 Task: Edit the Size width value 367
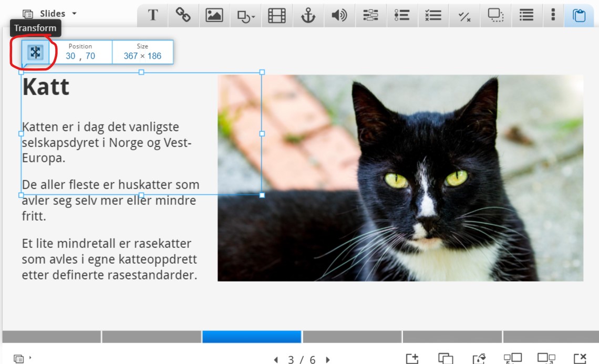[x=130, y=56]
